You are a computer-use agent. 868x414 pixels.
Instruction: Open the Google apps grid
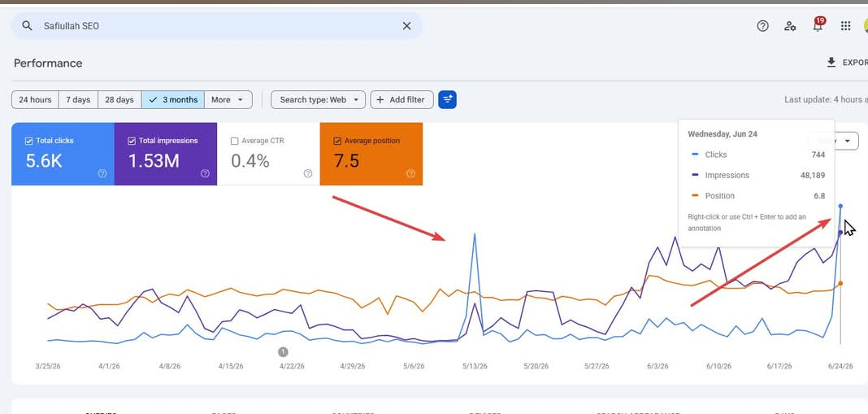tap(845, 25)
